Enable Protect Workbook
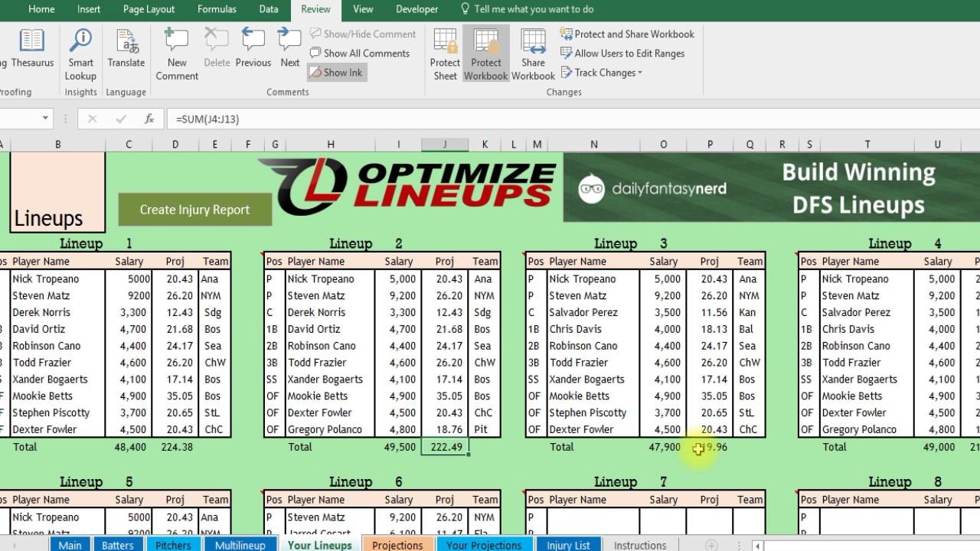 coord(485,52)
